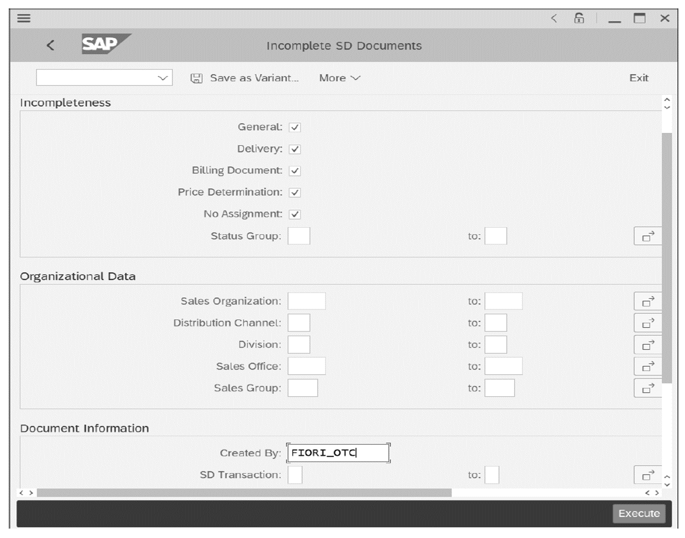Click the horizontal scroll arrows at bottom left
Screen dimensions: 685x538
click(26, 493)
